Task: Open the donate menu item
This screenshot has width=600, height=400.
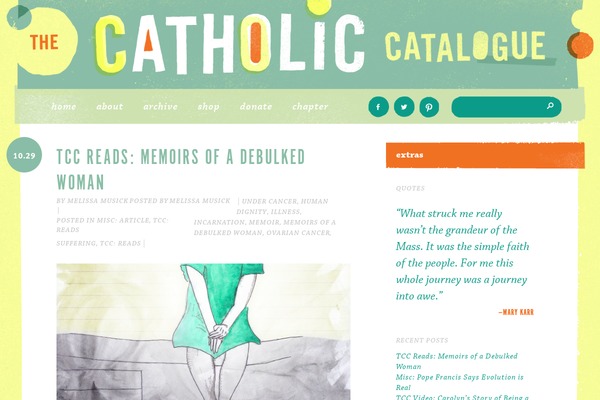Action: pos(256,106)
